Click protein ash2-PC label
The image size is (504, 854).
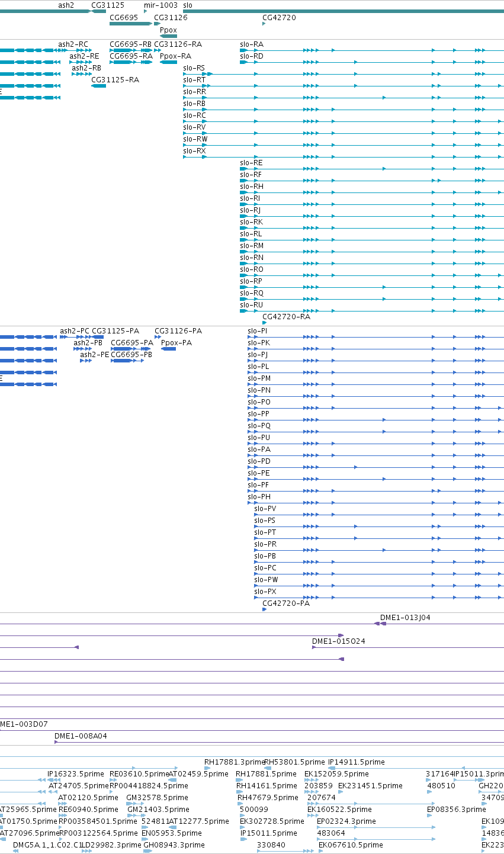(75, 331)
